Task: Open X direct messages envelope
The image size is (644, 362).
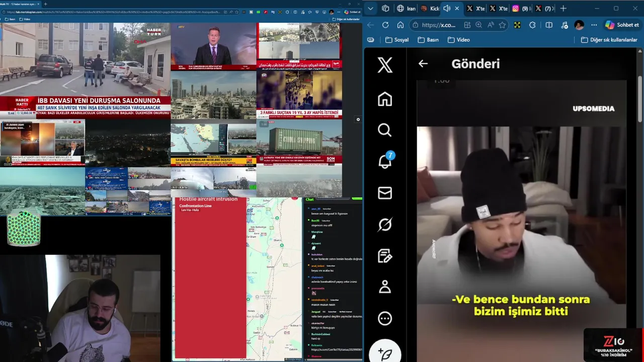Action: [385, 193]
